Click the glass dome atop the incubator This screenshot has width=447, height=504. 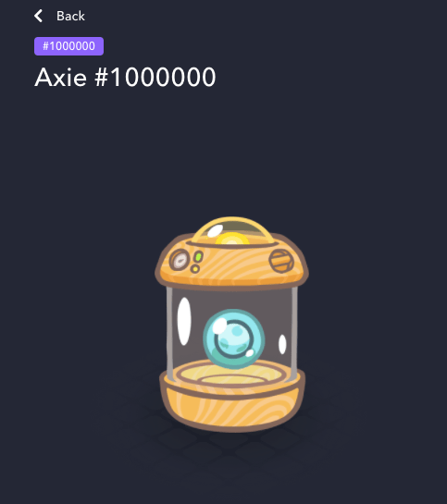[x=232, y=230]
